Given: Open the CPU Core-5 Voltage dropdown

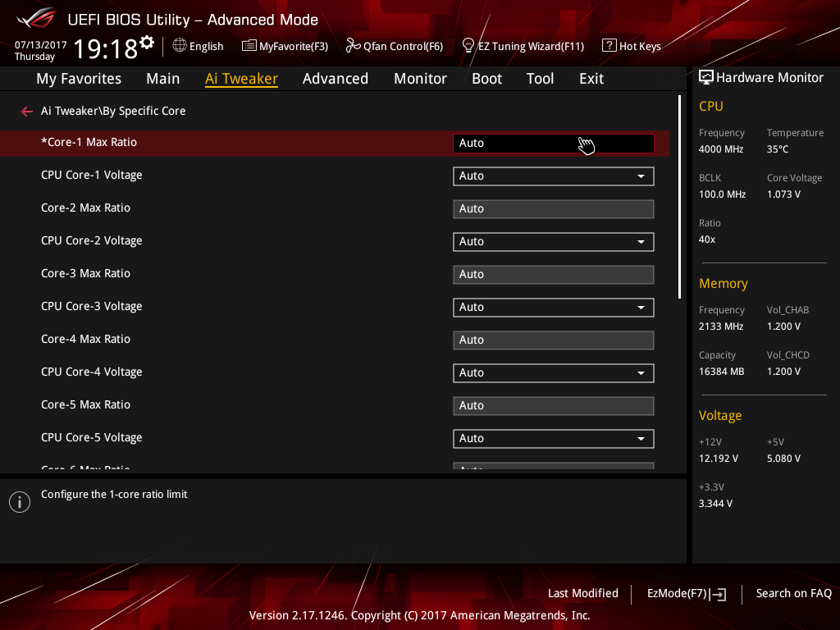Looking at the screenshot, I should (x=554, y=439).
